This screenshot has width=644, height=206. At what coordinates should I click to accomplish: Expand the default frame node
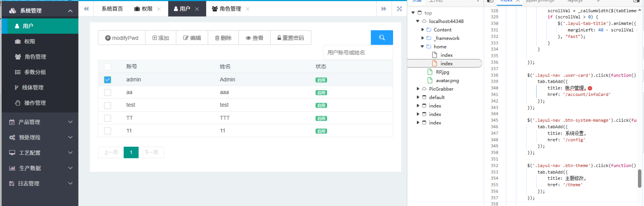click(x=418, y=98)
